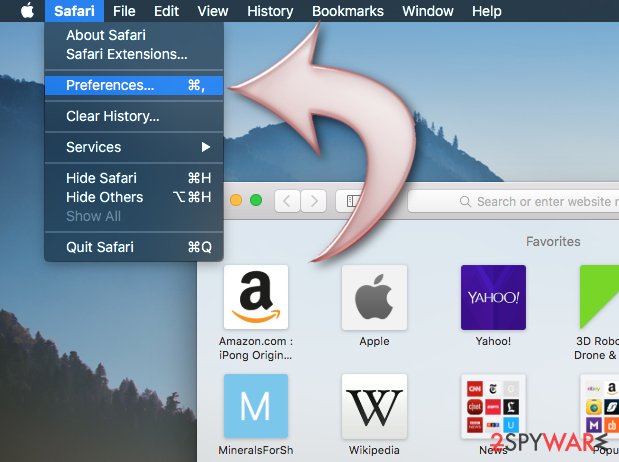Select Hide Others menu item
This screenshot has width=619, height=462.
(134, 197)
